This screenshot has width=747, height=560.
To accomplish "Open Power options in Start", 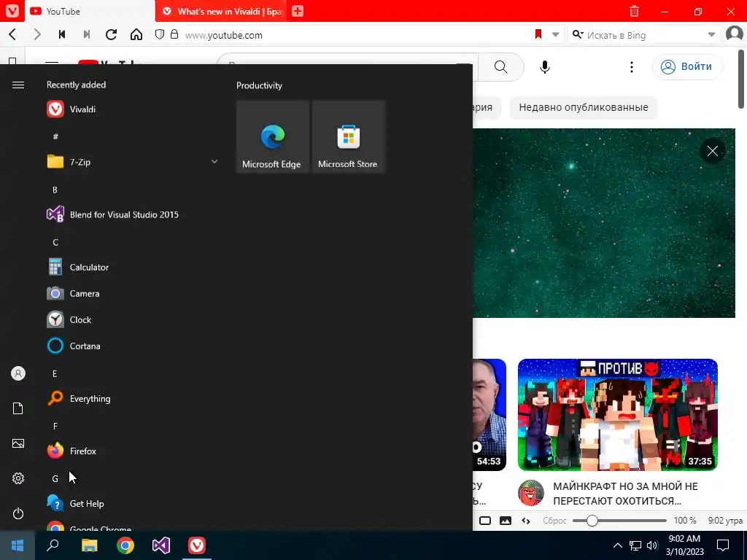I will point(18,513).
